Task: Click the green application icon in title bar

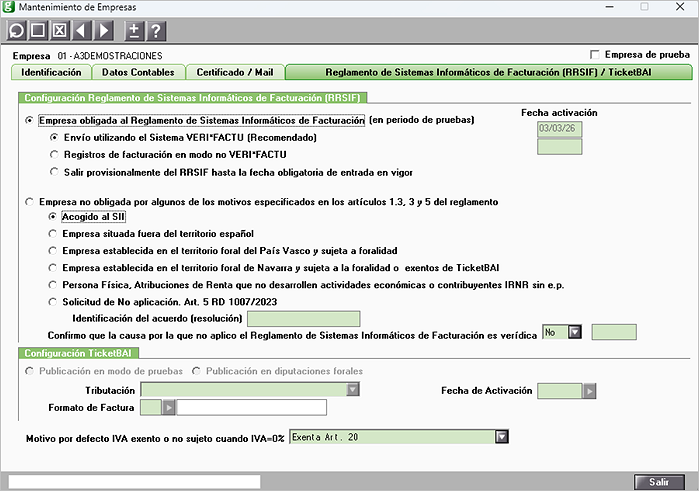Action: pyautogui.click(x=8, y=7)
